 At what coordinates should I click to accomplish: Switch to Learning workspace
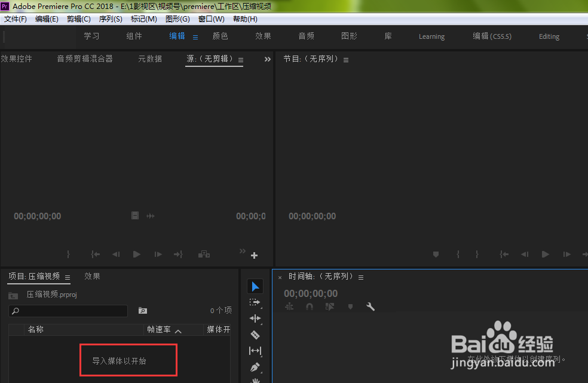point(431,36)
